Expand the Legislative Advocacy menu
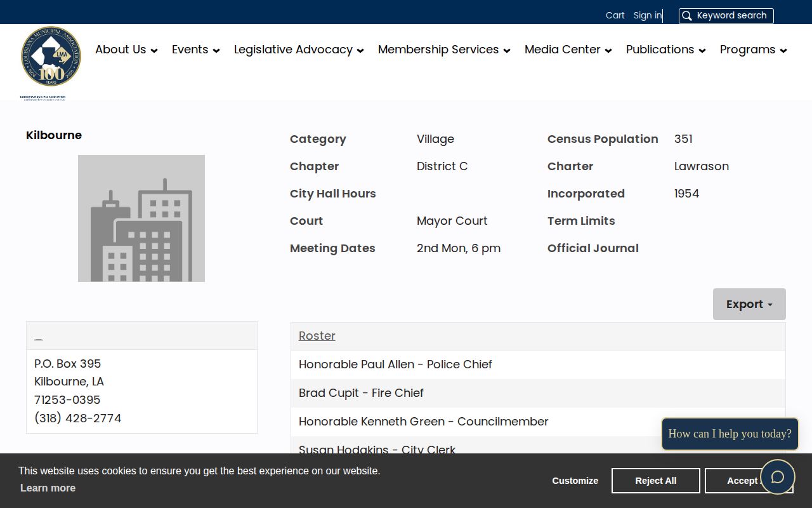The width and height of the screenshot is (812, 508). point(299,50)
